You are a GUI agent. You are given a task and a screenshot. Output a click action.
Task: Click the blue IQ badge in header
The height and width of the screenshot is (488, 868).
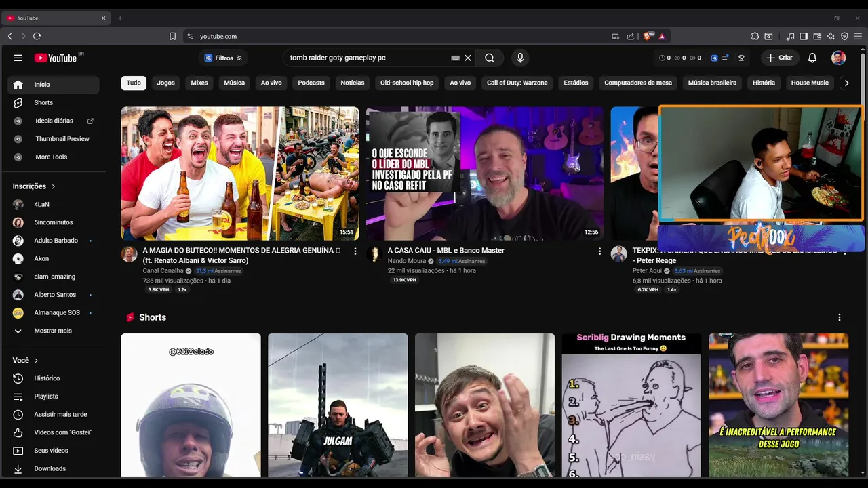[714, 58]
